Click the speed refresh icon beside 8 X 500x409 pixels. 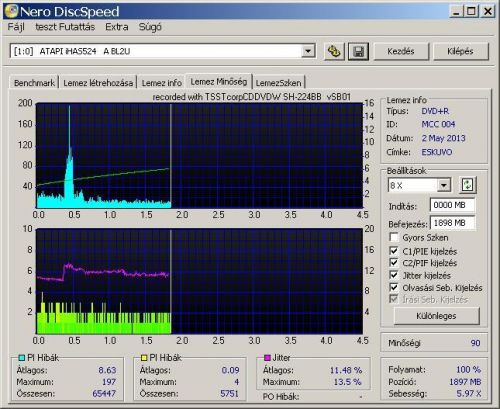pos(468,185)
